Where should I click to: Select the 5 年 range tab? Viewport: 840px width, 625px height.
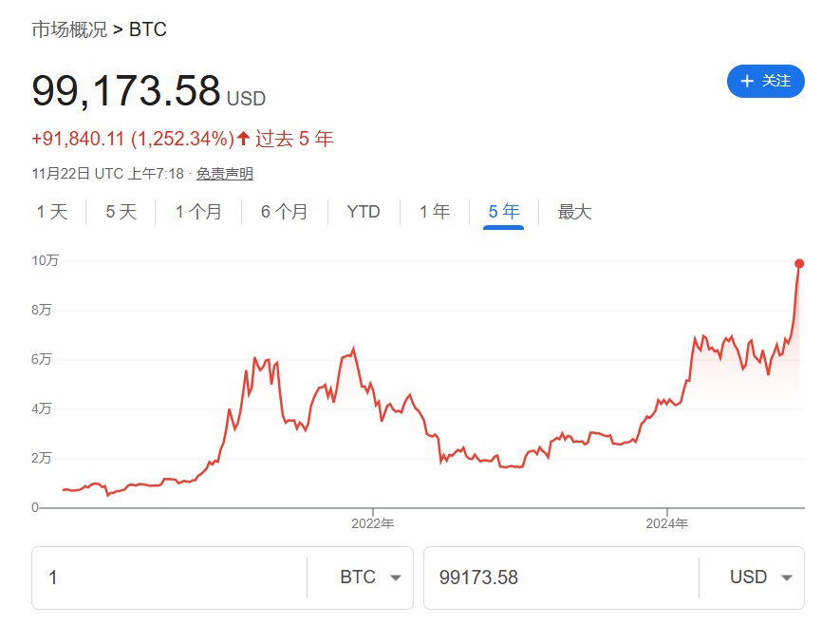click(x=504, y=212)
